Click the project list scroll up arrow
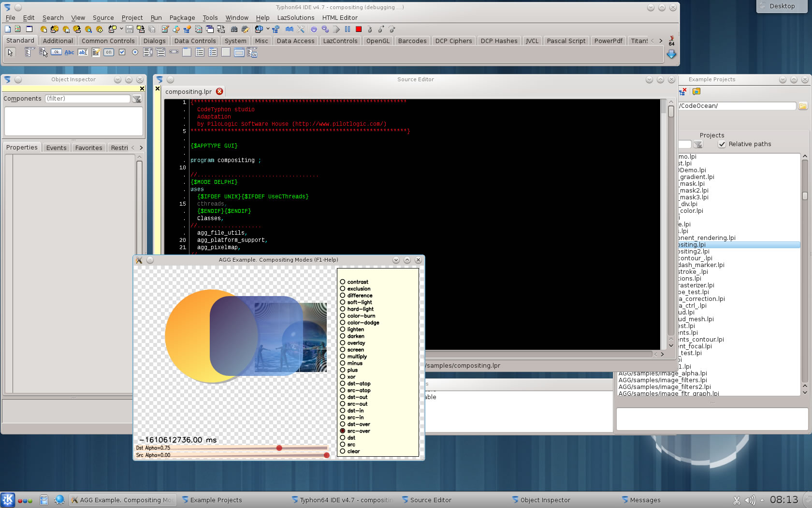The width and height of the screenshot is (812, 508). point(805,156)
